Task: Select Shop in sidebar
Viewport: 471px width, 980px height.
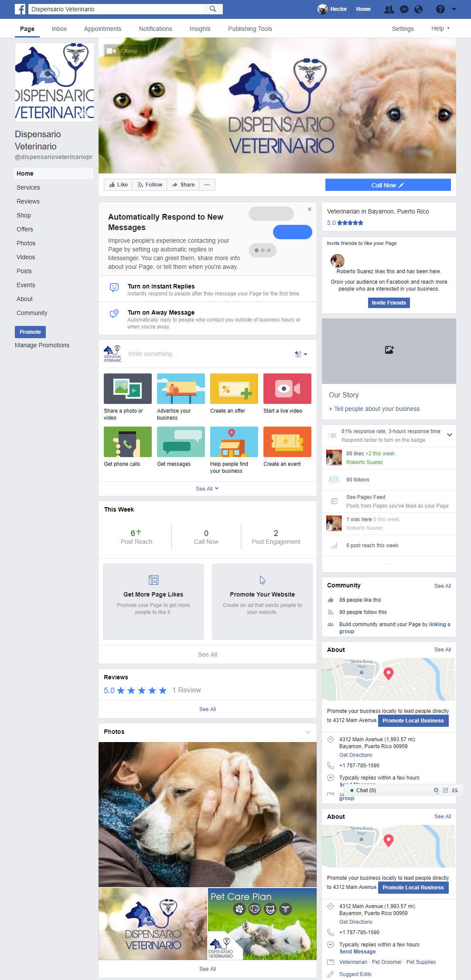Action: 24,215
